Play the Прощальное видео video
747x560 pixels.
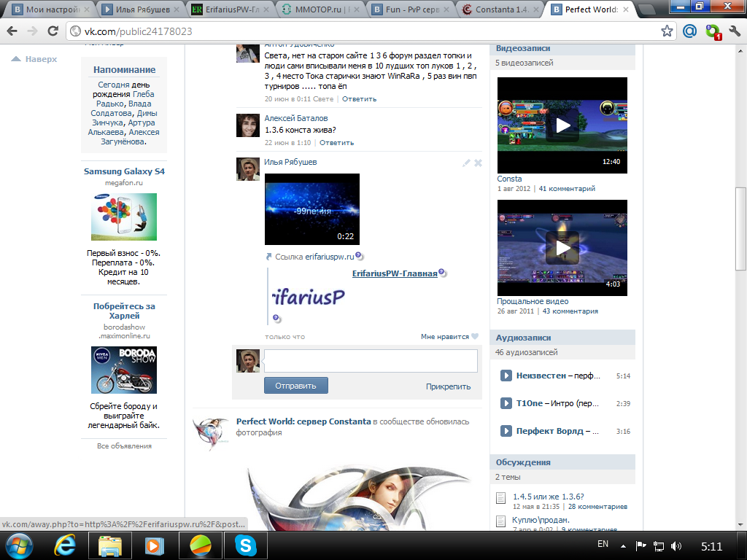coord(562,248)
